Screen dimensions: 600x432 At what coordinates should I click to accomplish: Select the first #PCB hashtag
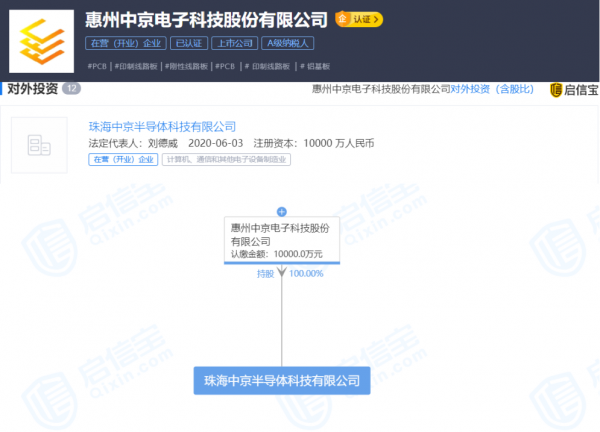pyautogui.click(x=97, y=66)
